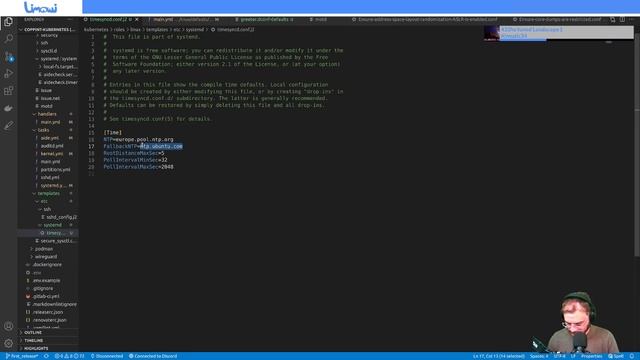Screen dimensions: 640x360
Task: Open the Accounts menu icon
Action: click(x=8, y=326)
